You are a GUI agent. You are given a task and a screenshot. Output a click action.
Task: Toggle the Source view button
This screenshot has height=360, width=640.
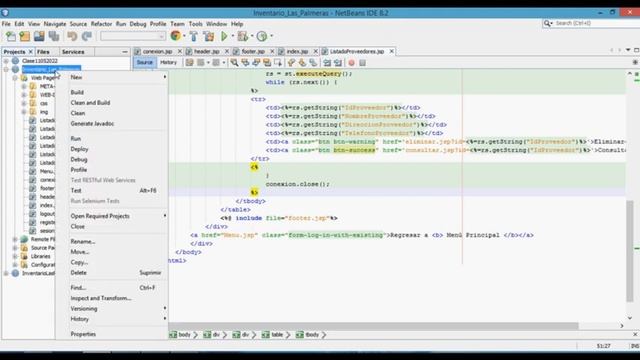pos(144,62)
